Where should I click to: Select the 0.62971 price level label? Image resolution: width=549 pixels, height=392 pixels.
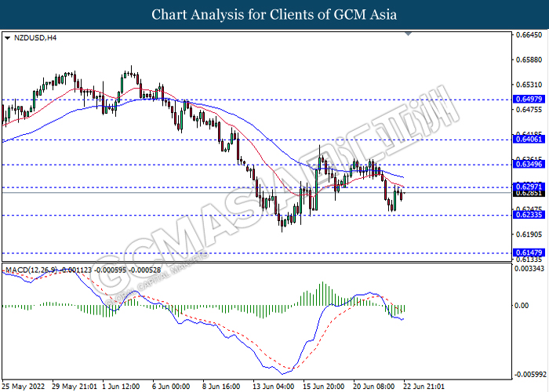click(x=529, y=187)
